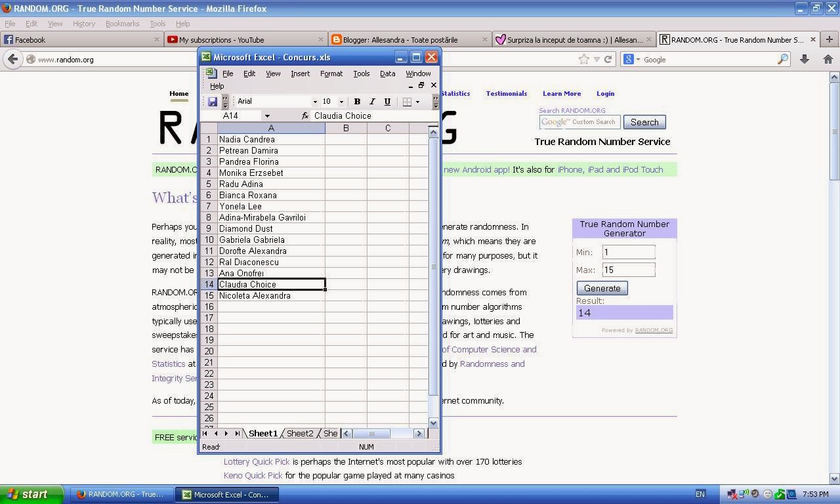Viewport: 840px width, 504px height.
Task: Open the Excel File menu
Action: [x=228, y=73]
